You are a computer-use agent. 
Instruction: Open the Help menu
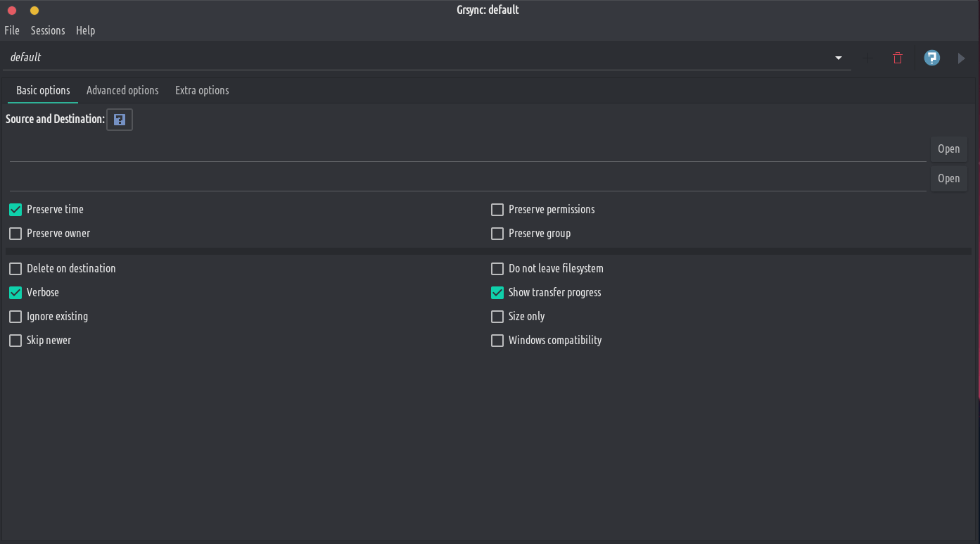(86, 30)
